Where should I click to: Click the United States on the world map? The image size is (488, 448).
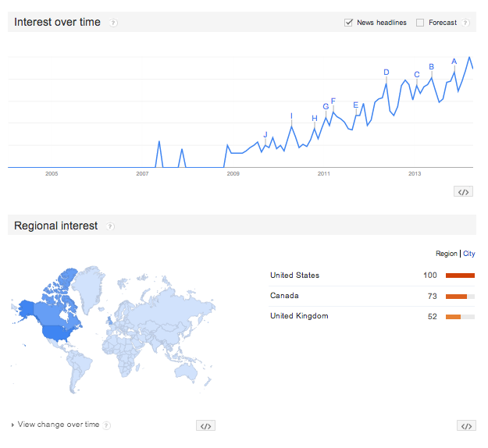tap(58, 333)
